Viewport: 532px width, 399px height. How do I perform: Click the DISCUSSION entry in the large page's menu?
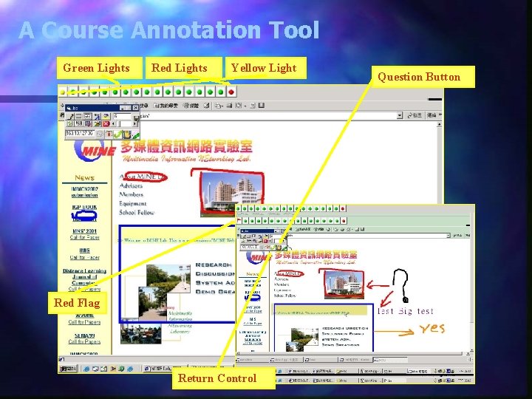215,274
